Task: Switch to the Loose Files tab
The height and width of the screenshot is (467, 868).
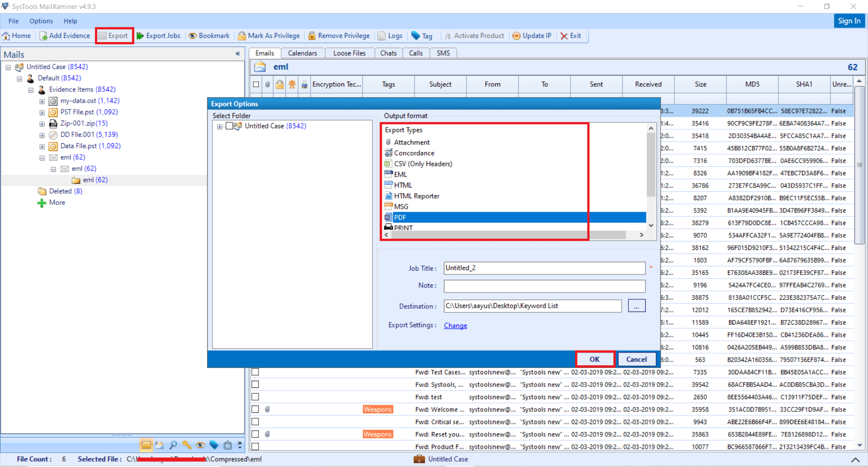Action: click(x=349, y=53)
